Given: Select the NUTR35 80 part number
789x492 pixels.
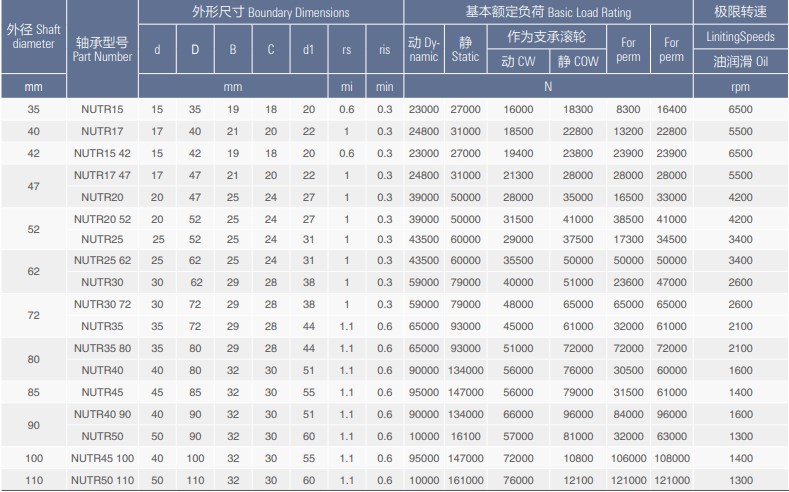Looking at the screenshot, I should (x=102, y=348).
